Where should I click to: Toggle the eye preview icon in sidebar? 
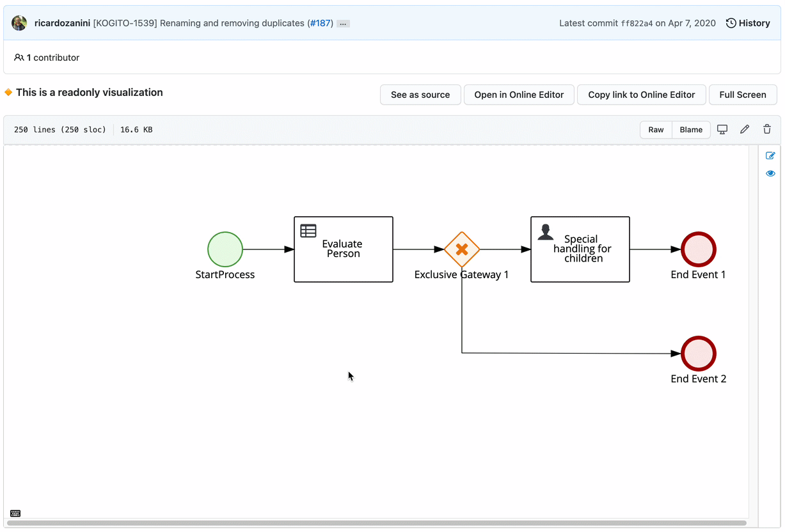click(770, 173)
